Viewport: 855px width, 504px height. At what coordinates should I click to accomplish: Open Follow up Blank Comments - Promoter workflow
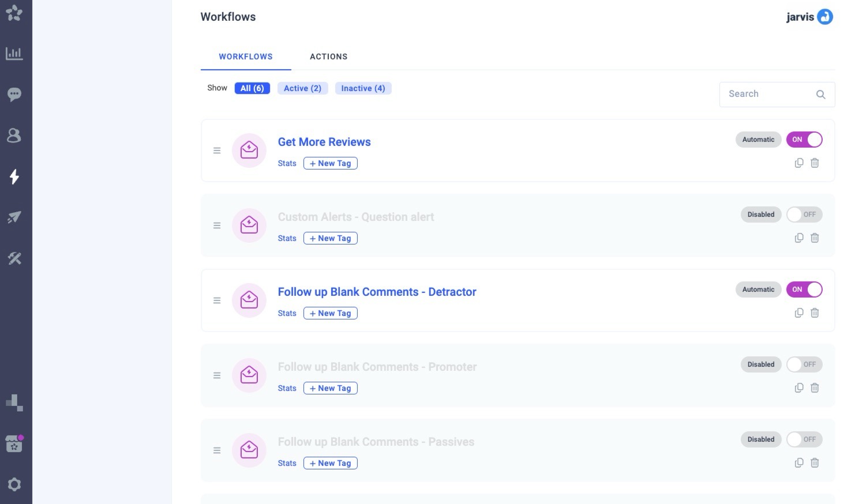tap(377, 367)
